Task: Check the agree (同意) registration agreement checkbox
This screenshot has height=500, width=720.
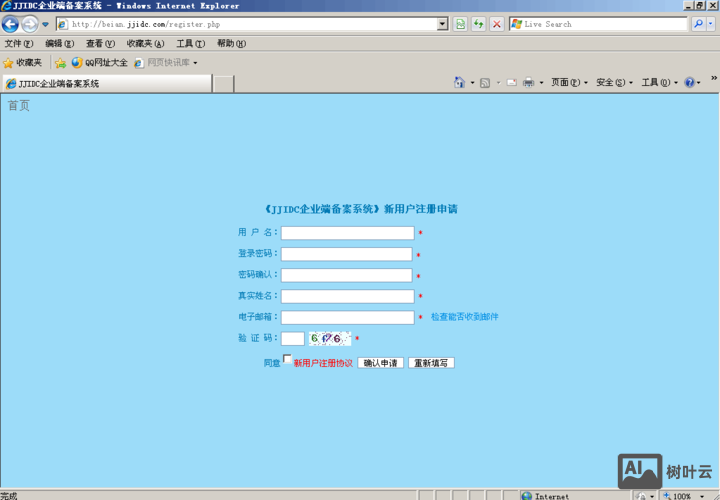Action: [x=288, y=360]
